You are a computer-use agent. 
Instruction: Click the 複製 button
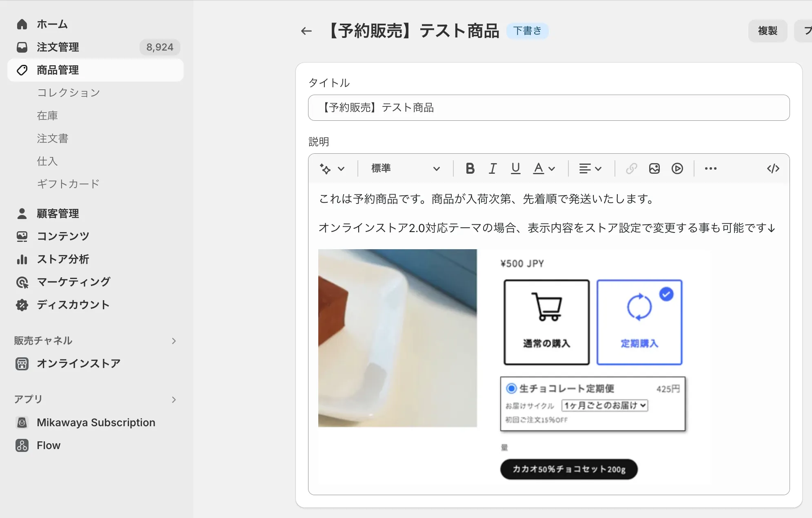coord(767,31)
